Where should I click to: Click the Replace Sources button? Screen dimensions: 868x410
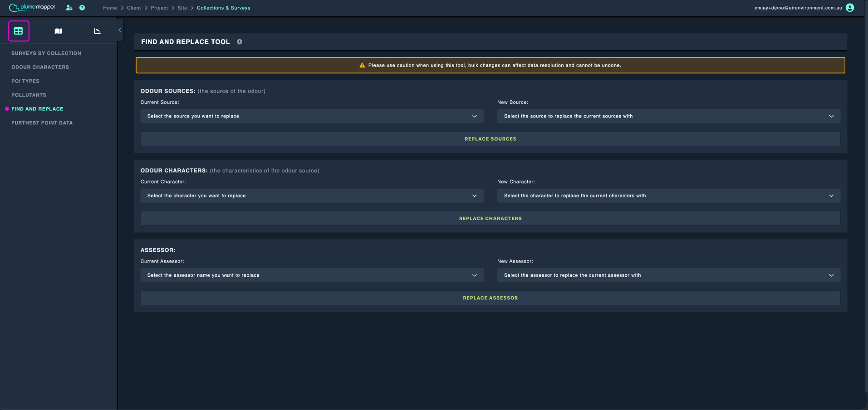pos(490,139)
